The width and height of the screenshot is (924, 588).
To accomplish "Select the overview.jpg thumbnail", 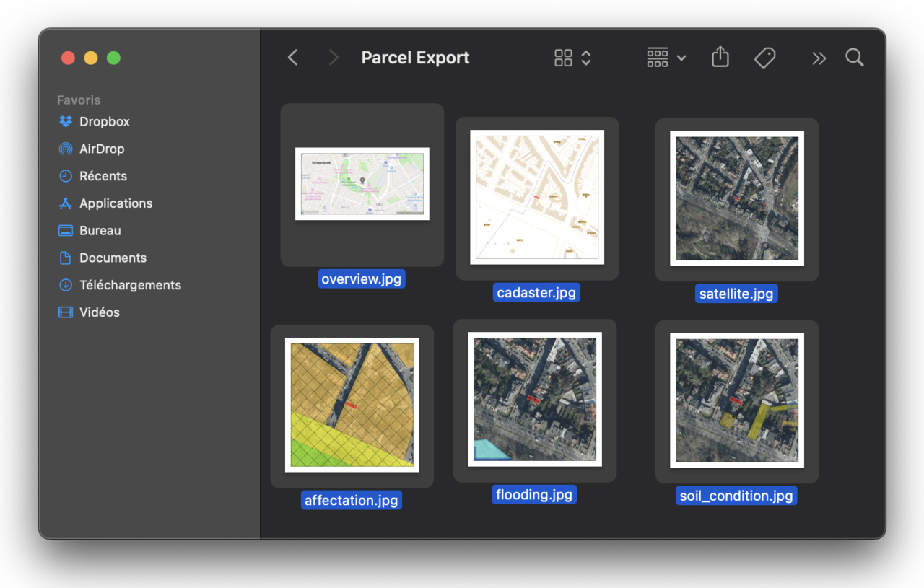I will [362, 184].
